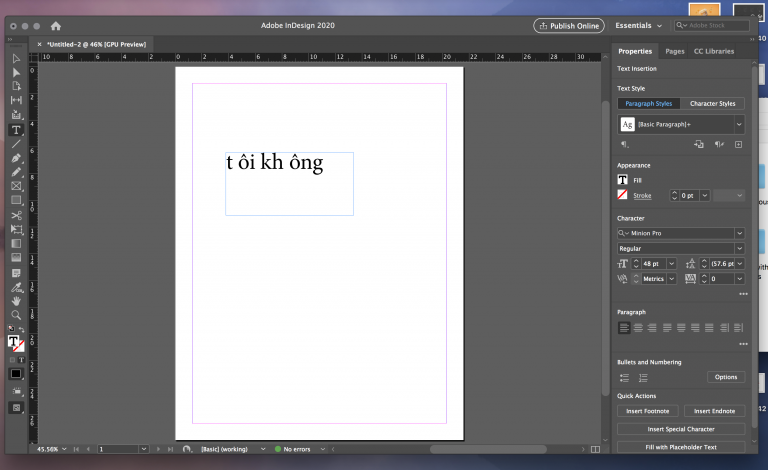Select the Pencil tool

(16, 172)
